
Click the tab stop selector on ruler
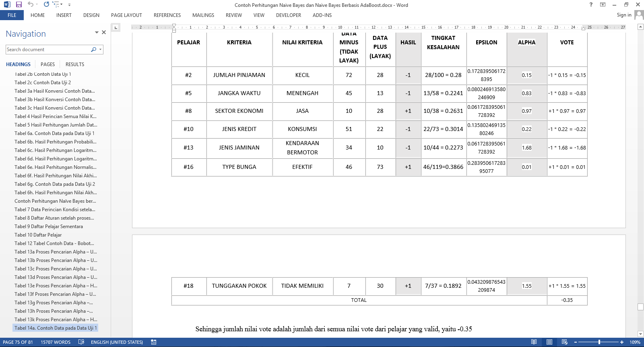click(116, 27)
